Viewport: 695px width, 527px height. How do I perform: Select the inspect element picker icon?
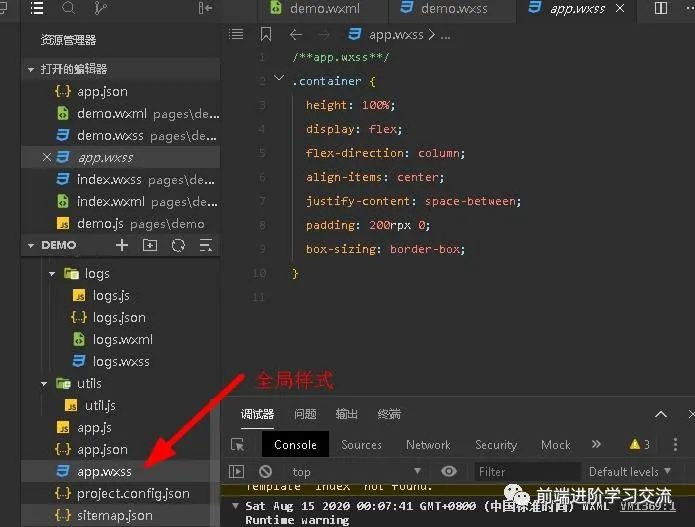pos(237,445)
